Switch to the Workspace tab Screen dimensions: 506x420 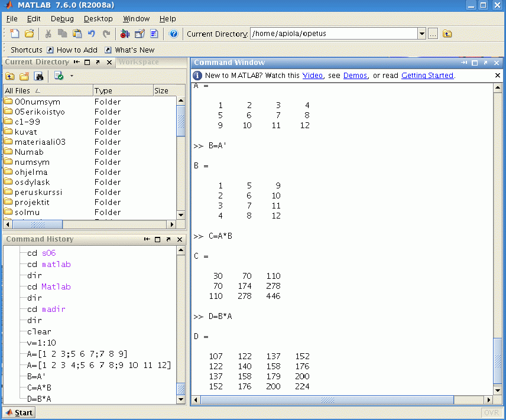click(x=138, y=62)
